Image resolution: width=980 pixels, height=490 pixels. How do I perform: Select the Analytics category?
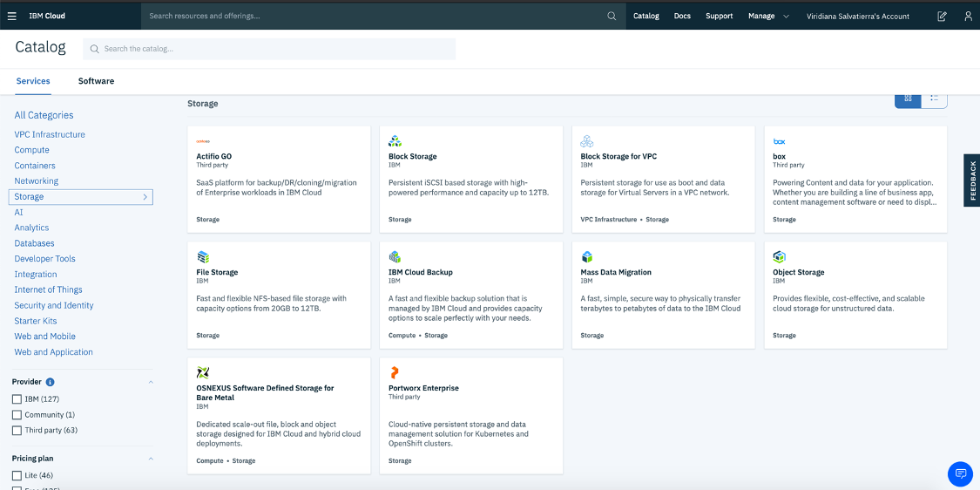click(x=32, y=228)
